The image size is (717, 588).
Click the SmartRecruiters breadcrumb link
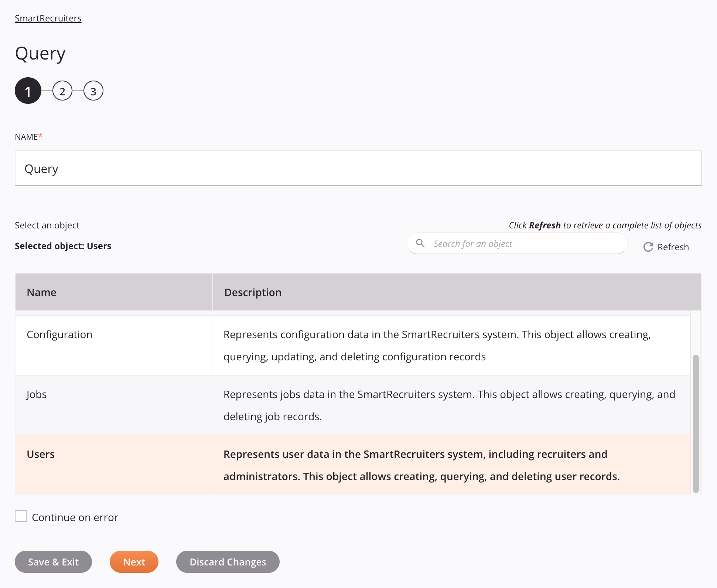click(x=48, y=18)
